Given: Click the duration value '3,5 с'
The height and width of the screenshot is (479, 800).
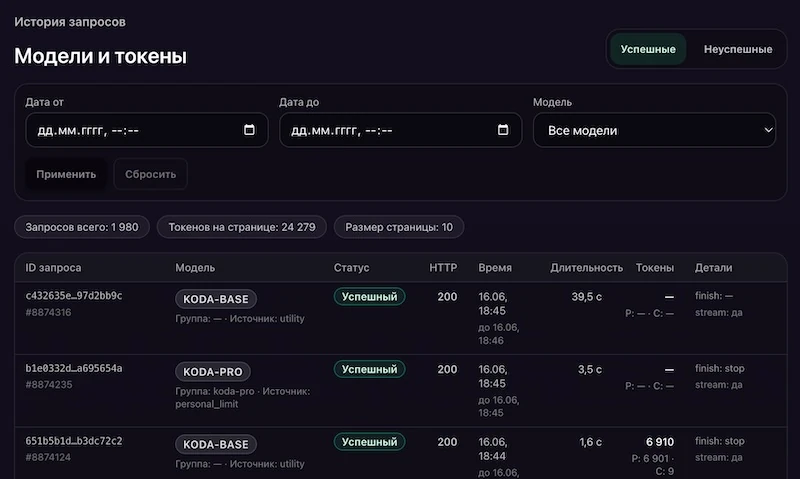Looking at the screenshot, I should click(x=590, y=369).
